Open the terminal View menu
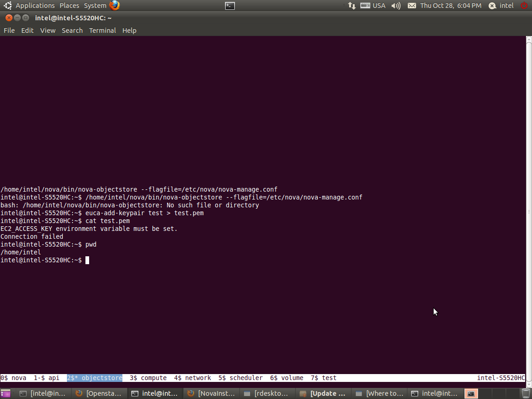 click(48, 30)
